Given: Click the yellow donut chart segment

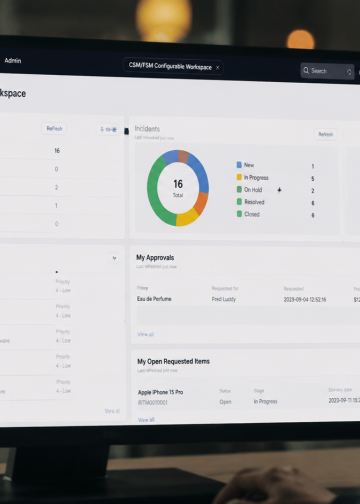Looking at the screenshot, I should (x=187, y=217).
